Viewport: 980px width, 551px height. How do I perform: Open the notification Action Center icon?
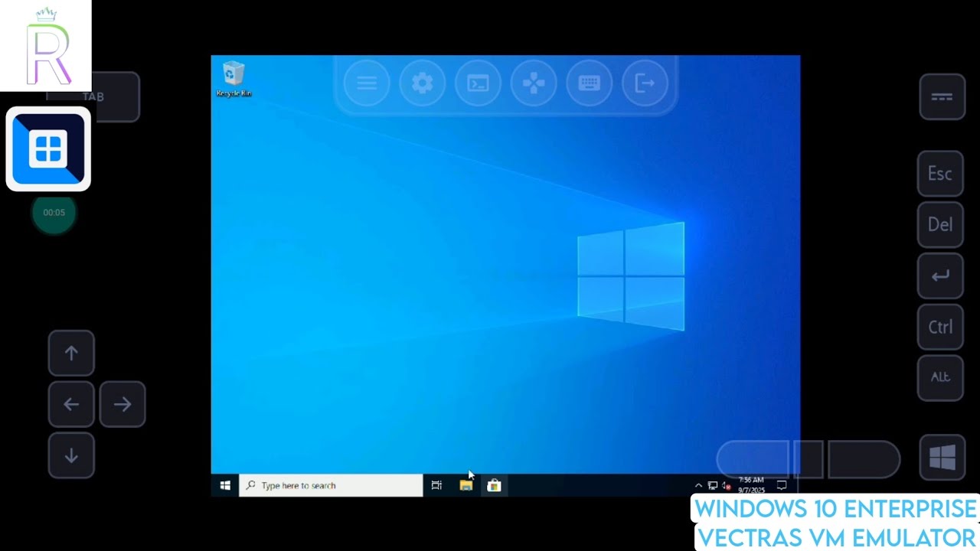click(782, 485)
